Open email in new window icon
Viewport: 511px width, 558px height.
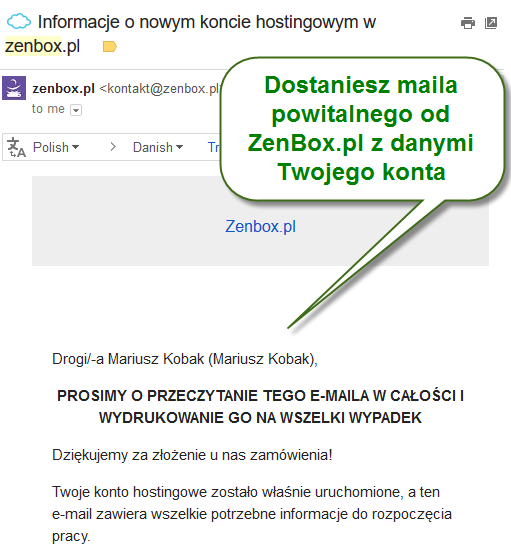[491, 23]
